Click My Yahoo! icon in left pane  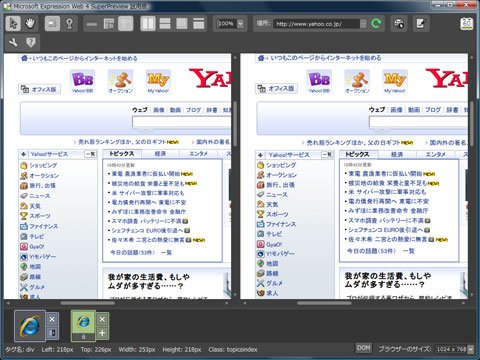pos(158,82)
